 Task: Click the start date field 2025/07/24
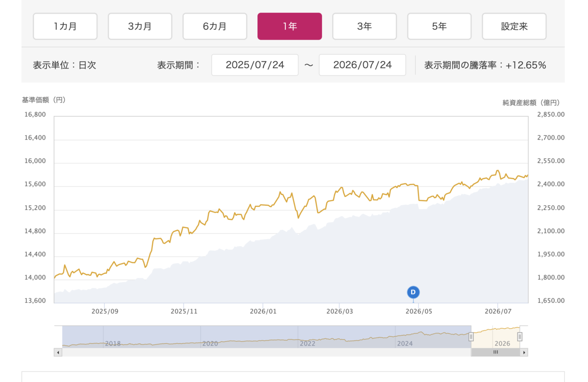tap(255, 65)
